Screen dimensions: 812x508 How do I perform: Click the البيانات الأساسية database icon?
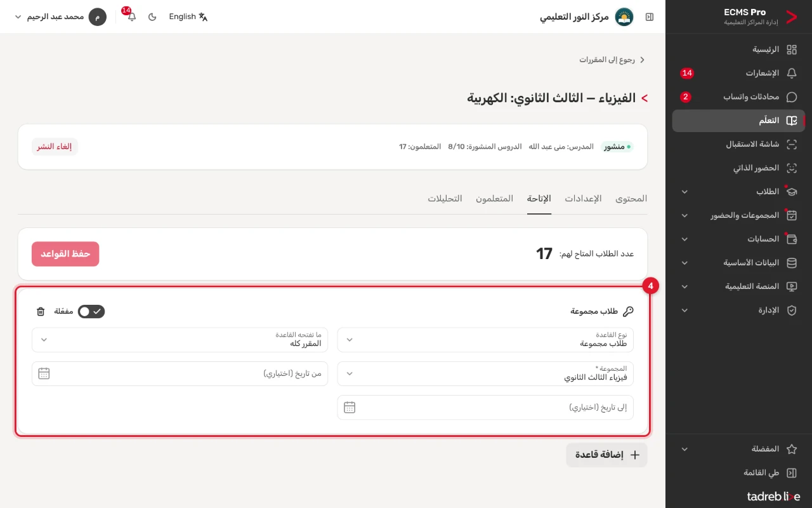point(792,263)
